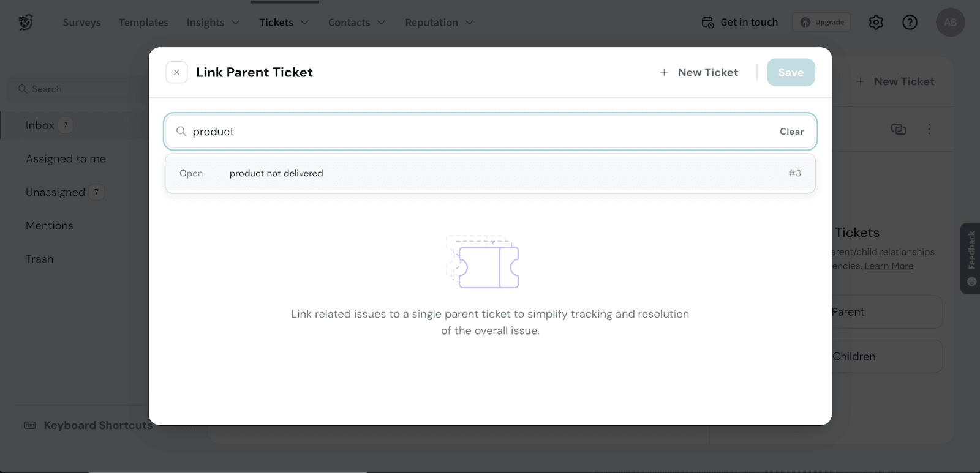
Task: Go to the Templates tab
Action: [x=143, y=23]
